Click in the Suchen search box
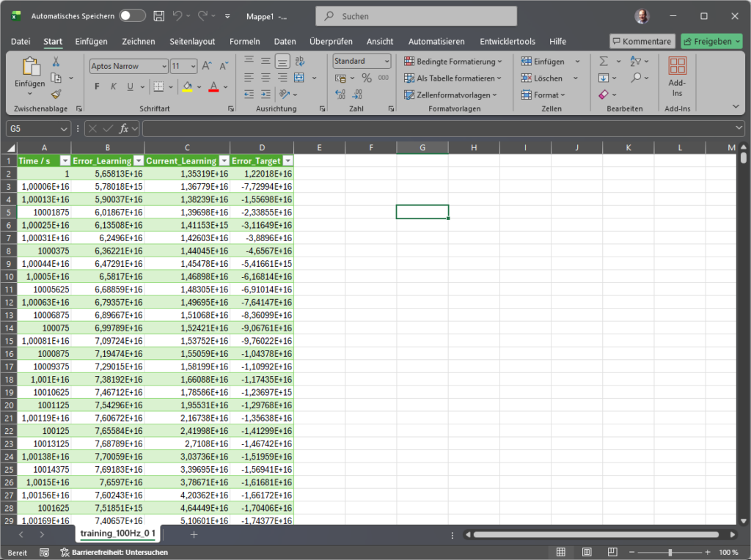 (416, 16)
